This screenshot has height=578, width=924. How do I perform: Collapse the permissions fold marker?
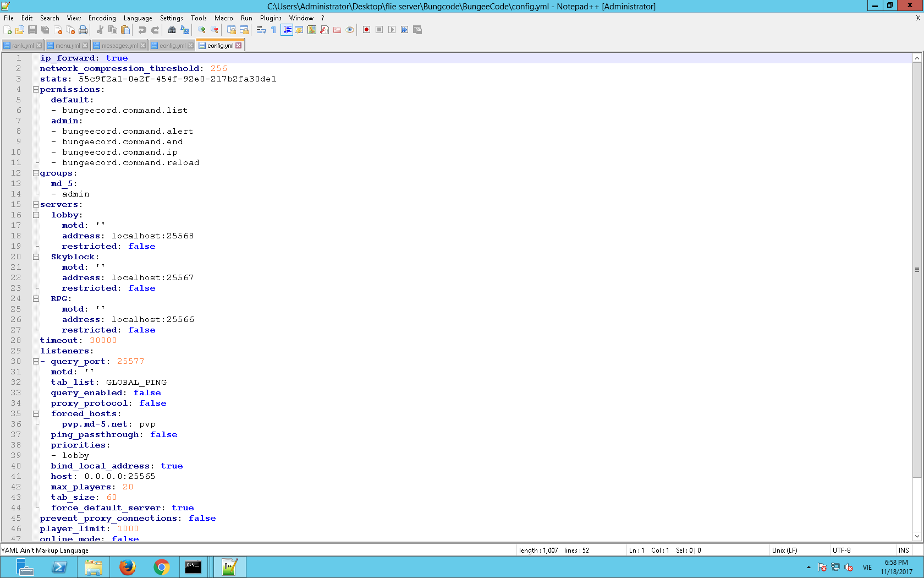[36, 90]
